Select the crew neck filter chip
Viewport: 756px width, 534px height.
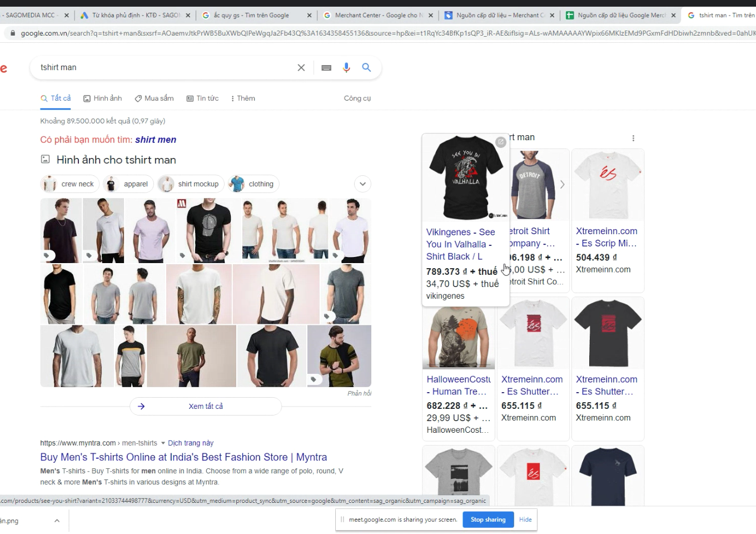tap(70, 184)
